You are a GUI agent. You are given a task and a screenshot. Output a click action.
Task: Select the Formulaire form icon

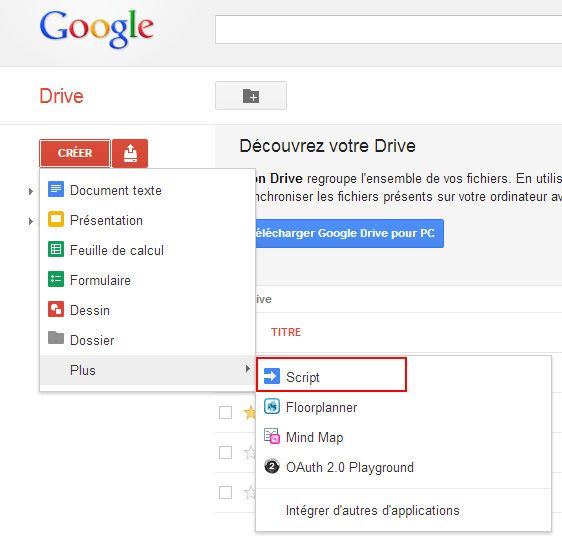(56, 279)
